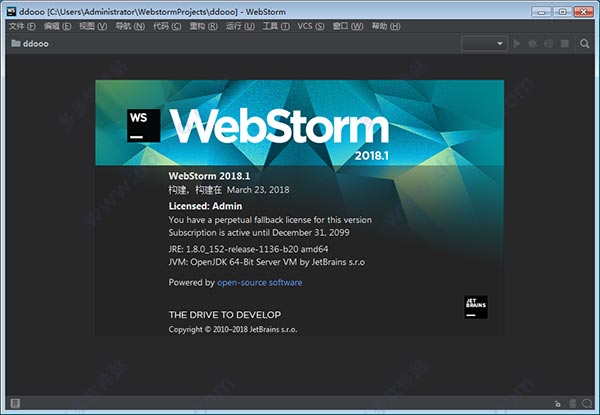The height and width of the screenshot is (415, 600).
Task: Click the status bar notifications bubble icon
Action: [587, 404]
